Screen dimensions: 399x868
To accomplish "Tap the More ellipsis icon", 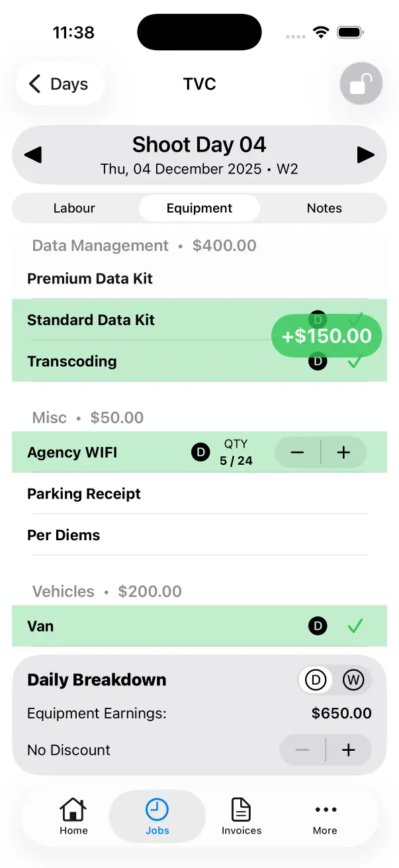I will pyautogui.click(x=325, y=809).
